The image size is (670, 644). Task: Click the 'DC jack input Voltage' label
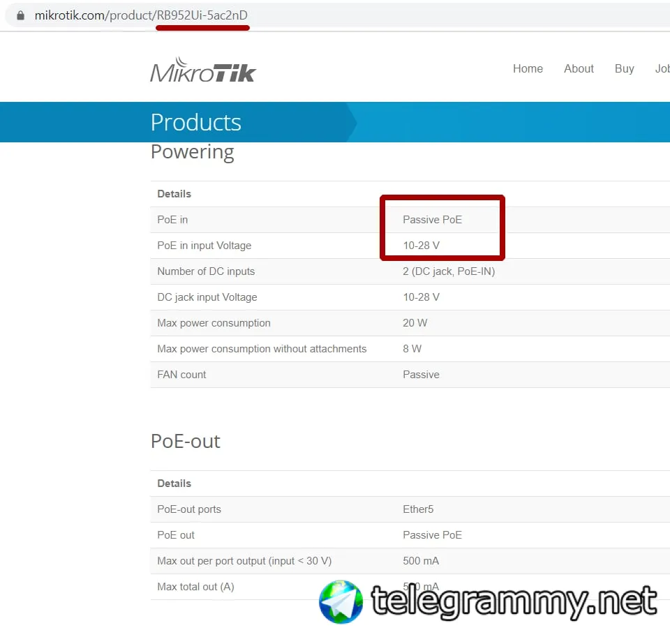[207, 297]
